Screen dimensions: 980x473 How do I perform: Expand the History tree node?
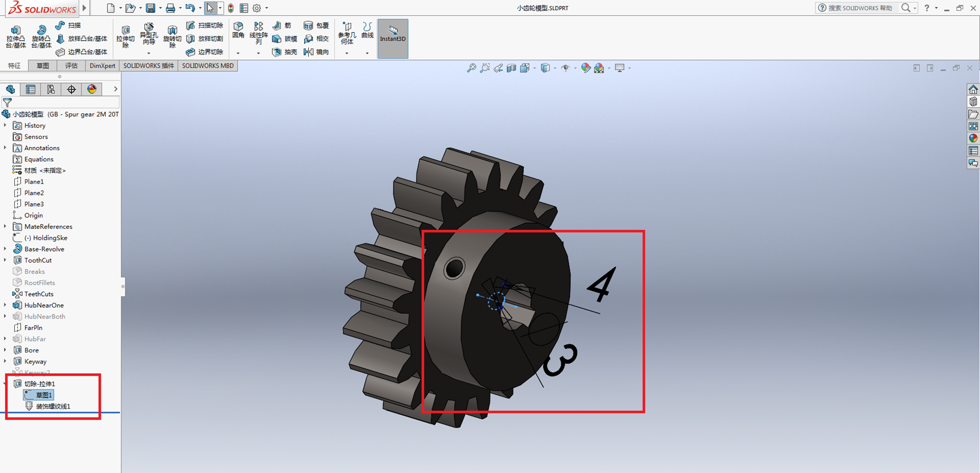pos(5,125)
